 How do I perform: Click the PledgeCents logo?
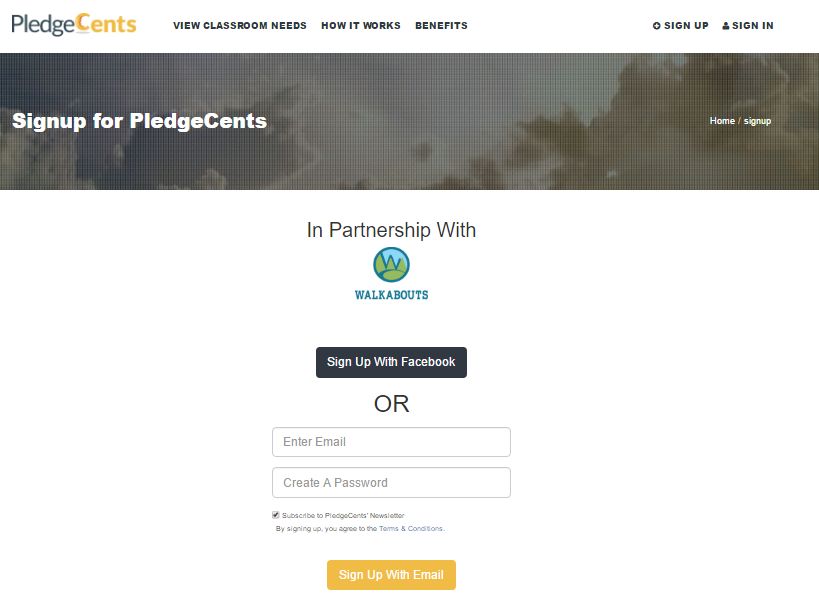click(x=74, y=25)
